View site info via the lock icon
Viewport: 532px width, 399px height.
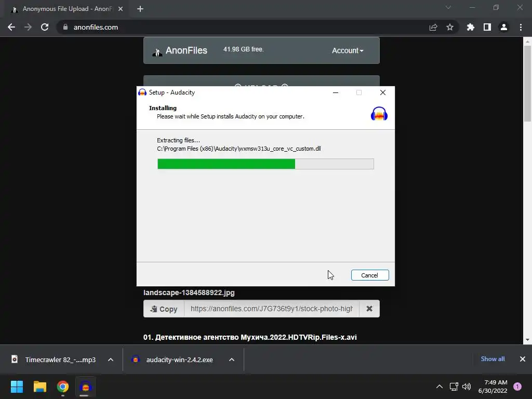(x=65, y=27)
